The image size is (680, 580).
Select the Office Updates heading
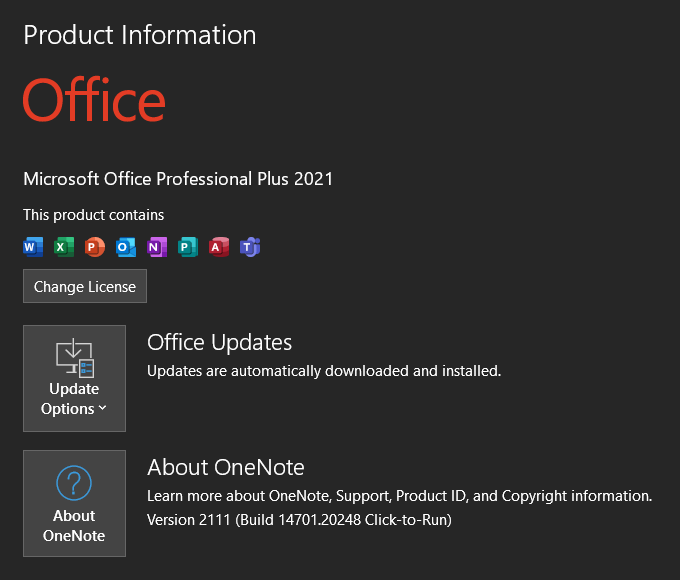click(219, 343)
